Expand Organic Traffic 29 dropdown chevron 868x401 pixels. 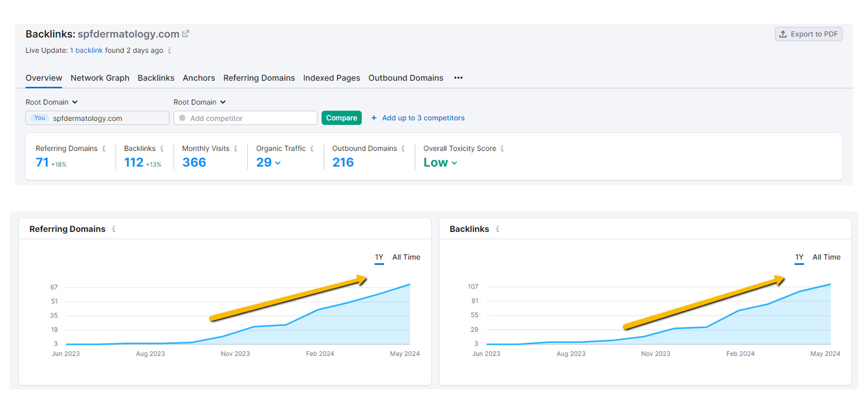[x=278, y=163]
